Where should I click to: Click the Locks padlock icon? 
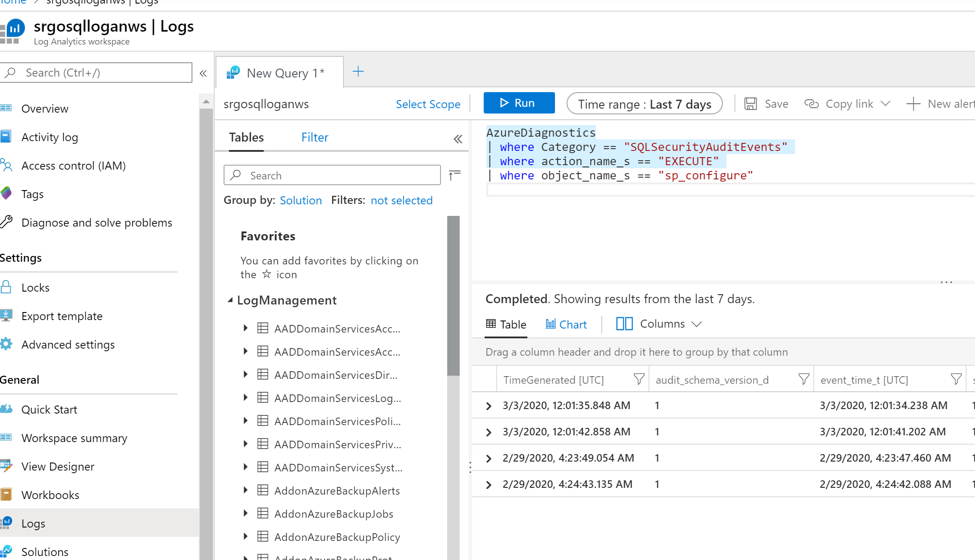click(6, 287)
